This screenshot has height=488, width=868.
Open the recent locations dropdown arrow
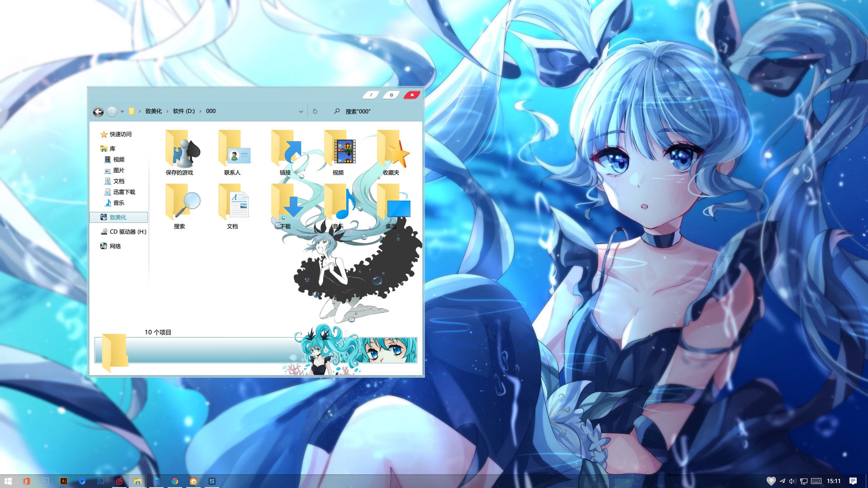click(x=122, y=112)
